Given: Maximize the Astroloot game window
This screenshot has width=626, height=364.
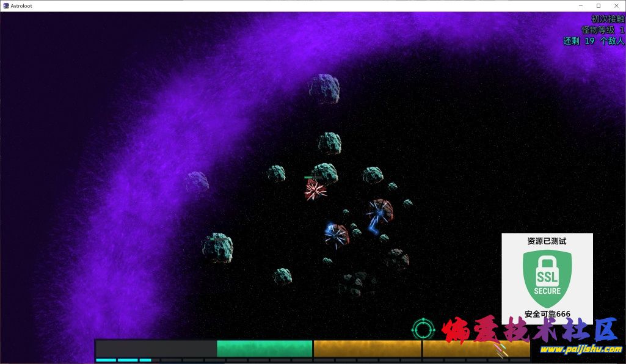Looking at the screenshot, I should pos(598,5).
